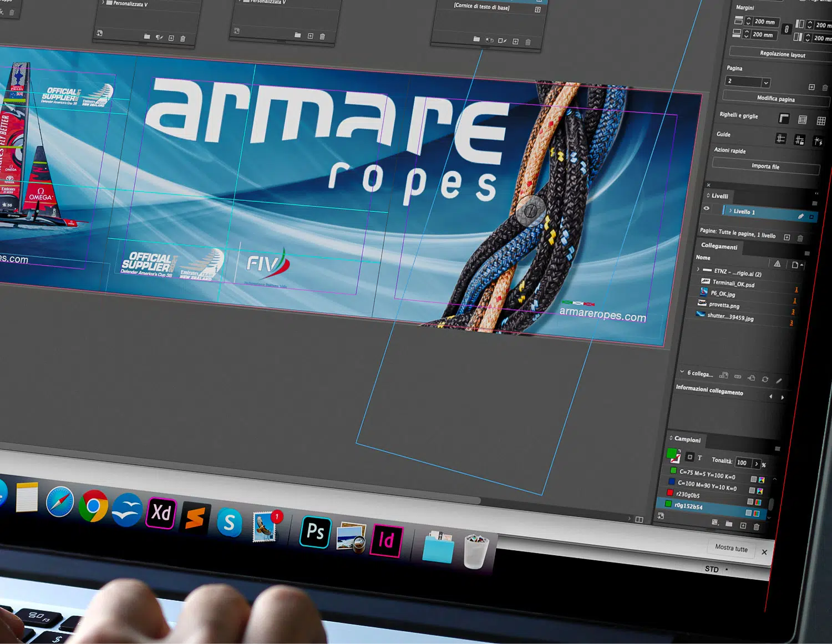This screenshot has width=832, height=644.
Task: Select provetta.png in links list
Action: [x=724, y=305]
